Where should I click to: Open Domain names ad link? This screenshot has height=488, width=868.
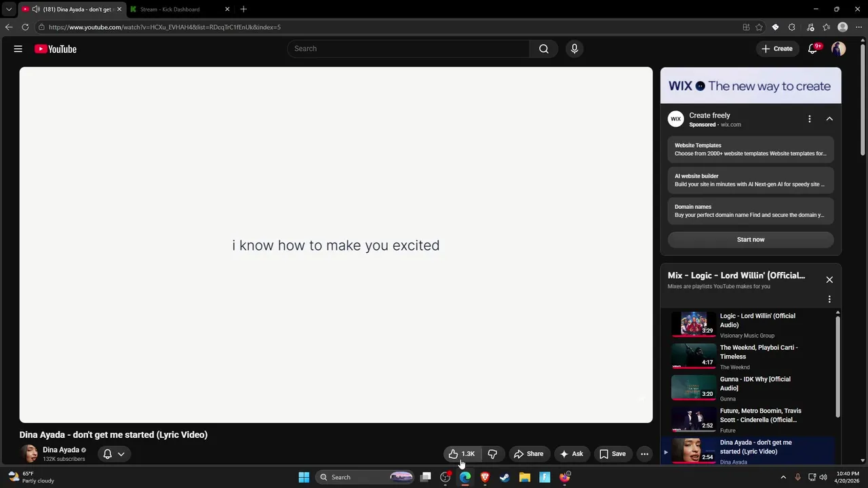click(751, 211)
